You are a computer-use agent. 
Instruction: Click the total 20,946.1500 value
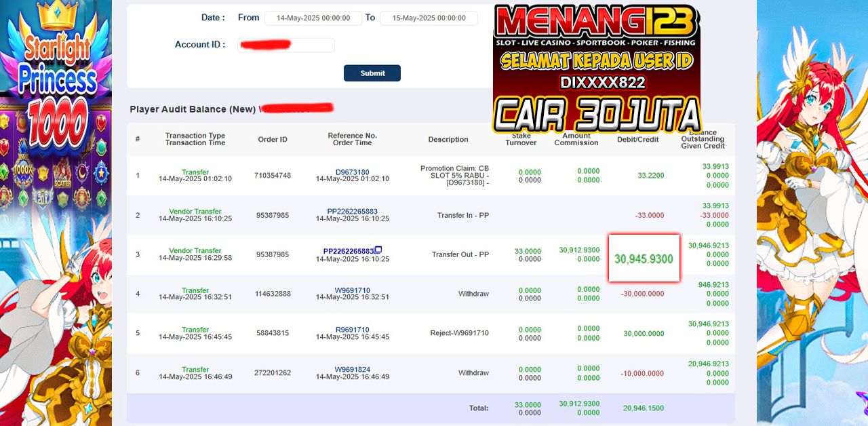644,408
